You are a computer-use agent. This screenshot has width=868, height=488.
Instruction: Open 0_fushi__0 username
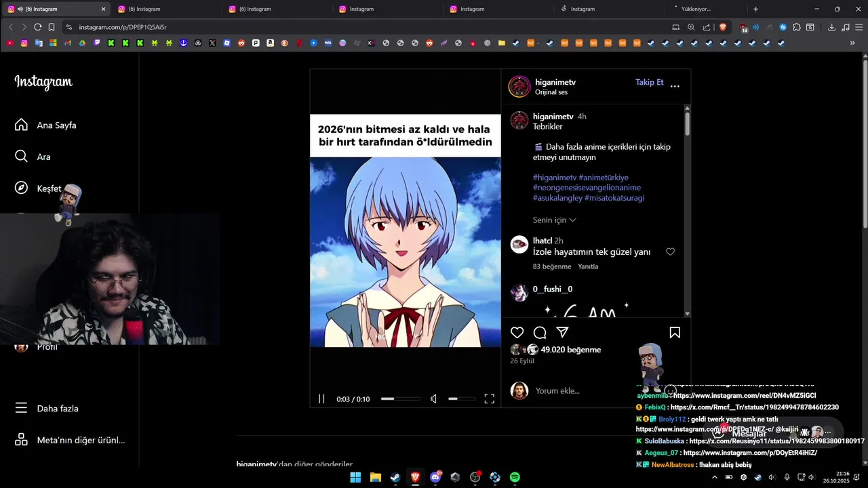tap(553, 289)
